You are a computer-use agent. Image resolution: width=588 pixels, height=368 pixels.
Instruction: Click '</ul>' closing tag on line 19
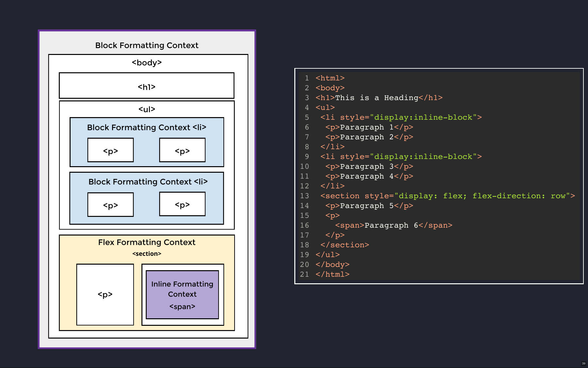click(328, 255)
